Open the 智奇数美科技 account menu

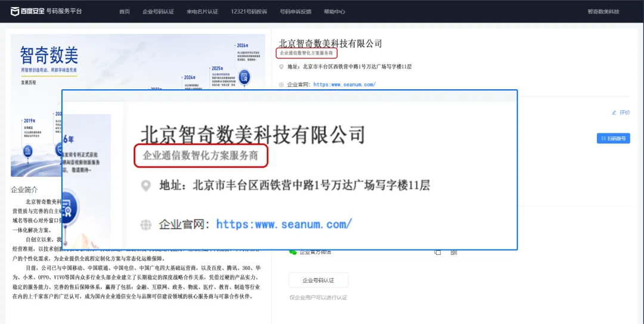(x=603, y=11)
